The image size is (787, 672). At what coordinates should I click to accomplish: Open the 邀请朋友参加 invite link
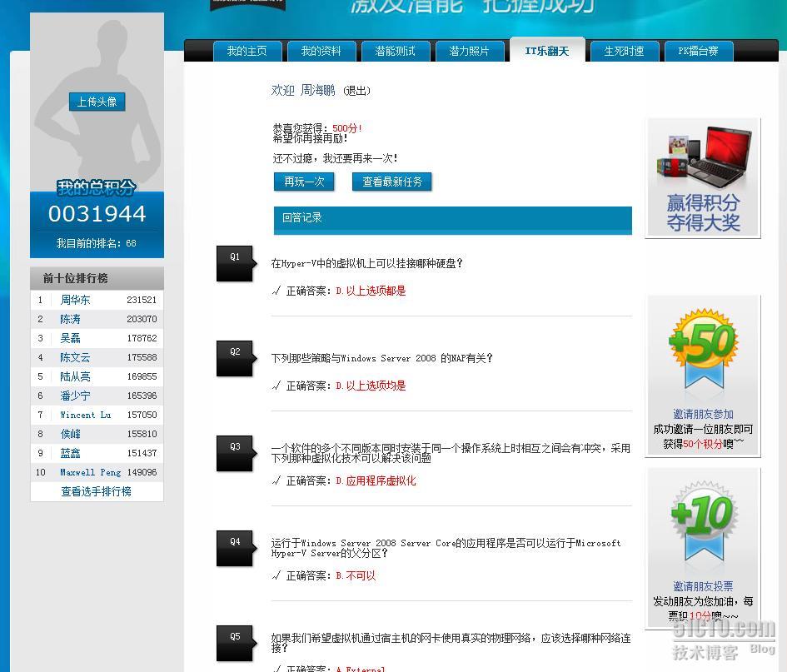pos(703,414)
